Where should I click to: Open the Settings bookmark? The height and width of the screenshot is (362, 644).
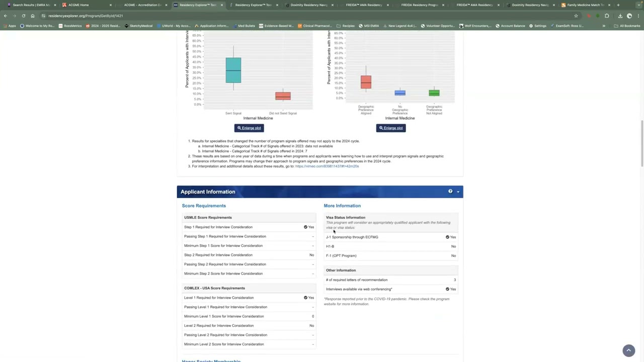pyautogui.click(x=537, y=26)
